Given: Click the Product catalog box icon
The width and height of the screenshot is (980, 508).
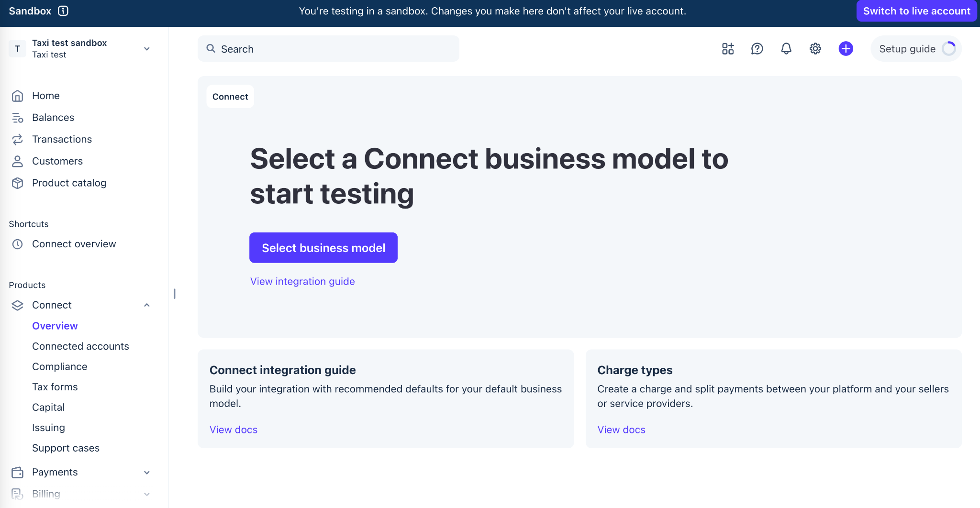Looking at the screenshot, I should pyautogui.click(x=18, y=183).
